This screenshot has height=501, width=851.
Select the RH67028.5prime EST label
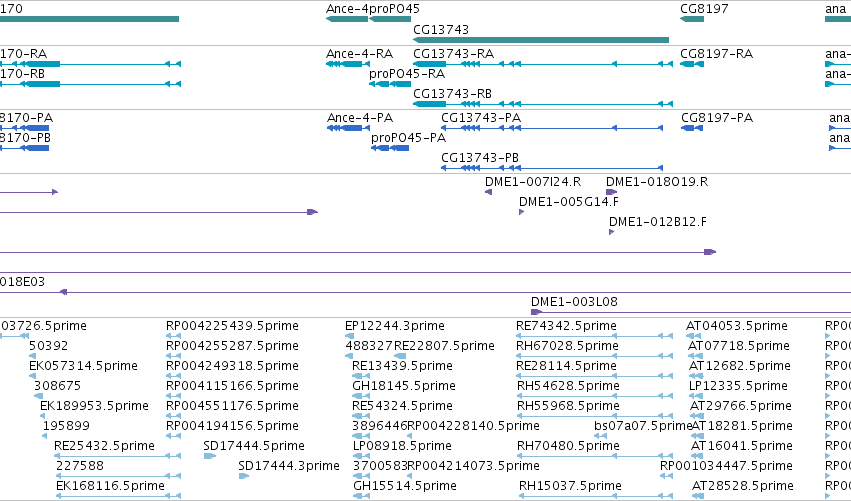coord(567,346)
